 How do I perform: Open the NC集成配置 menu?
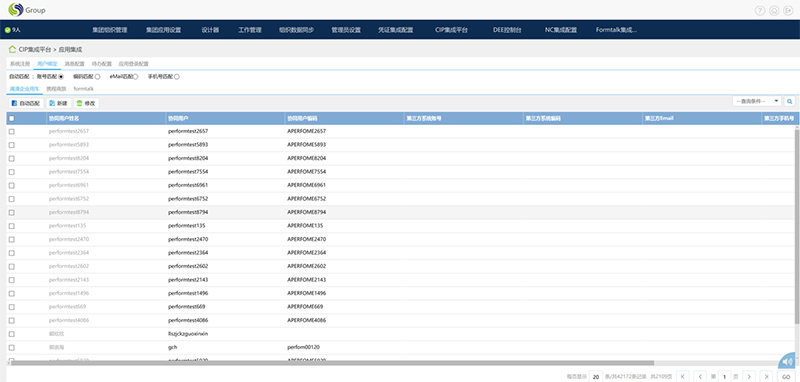(561, 30)
